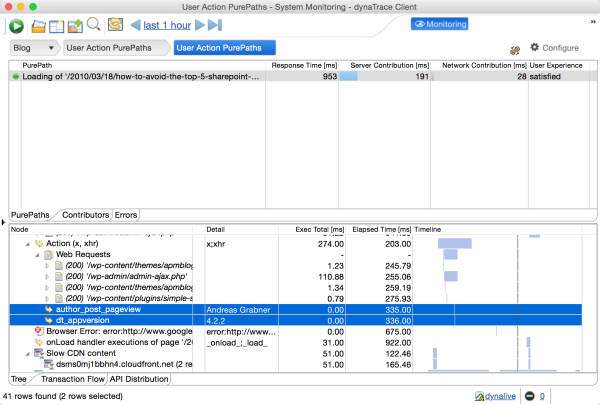This screenshot has height=405, width=600.
Task: Click the add dashlet toolbar icon
Action: (75, 26)
